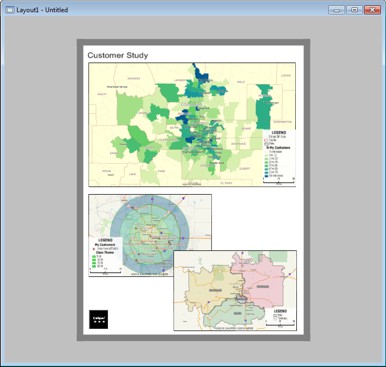The height and width of the screenshot is (367, 386).
Task: Close the Layout1 - Untitled window
Action: [x=372, y=10]
